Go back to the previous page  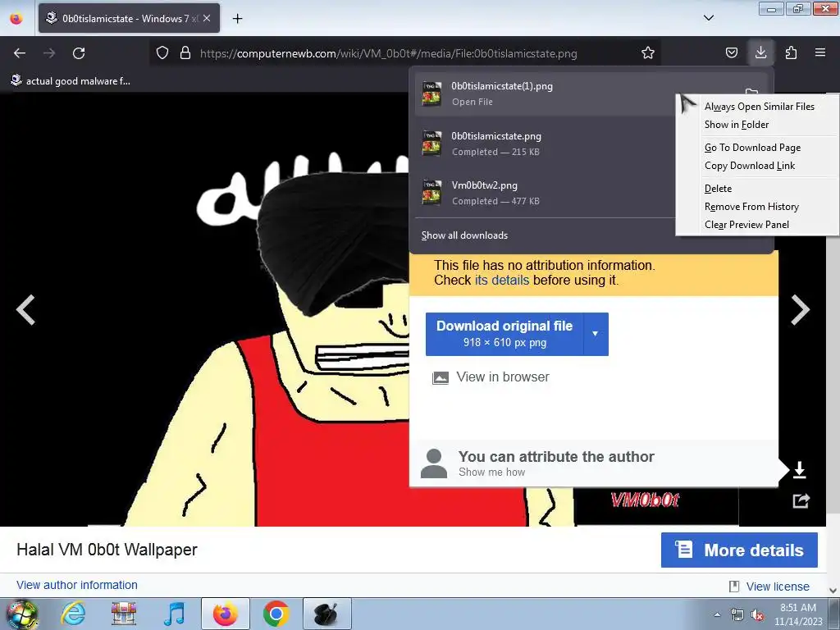(x=20, y=53)
